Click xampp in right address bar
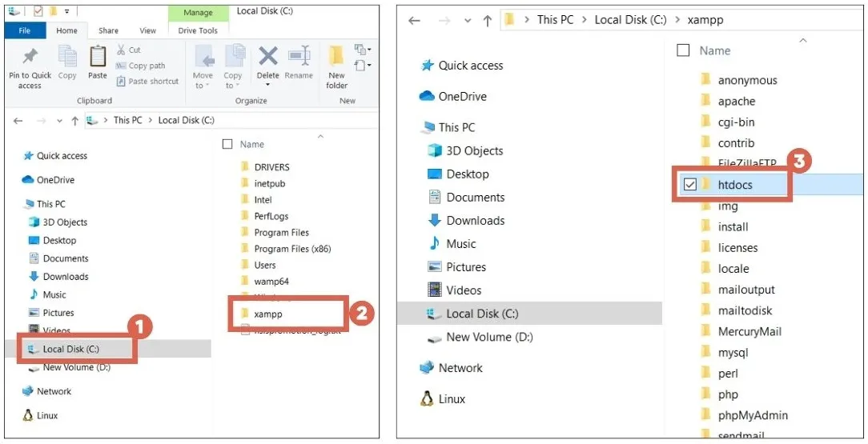This screenshot has height=444, width=868. pyautogui.click(x=705, y=20)
